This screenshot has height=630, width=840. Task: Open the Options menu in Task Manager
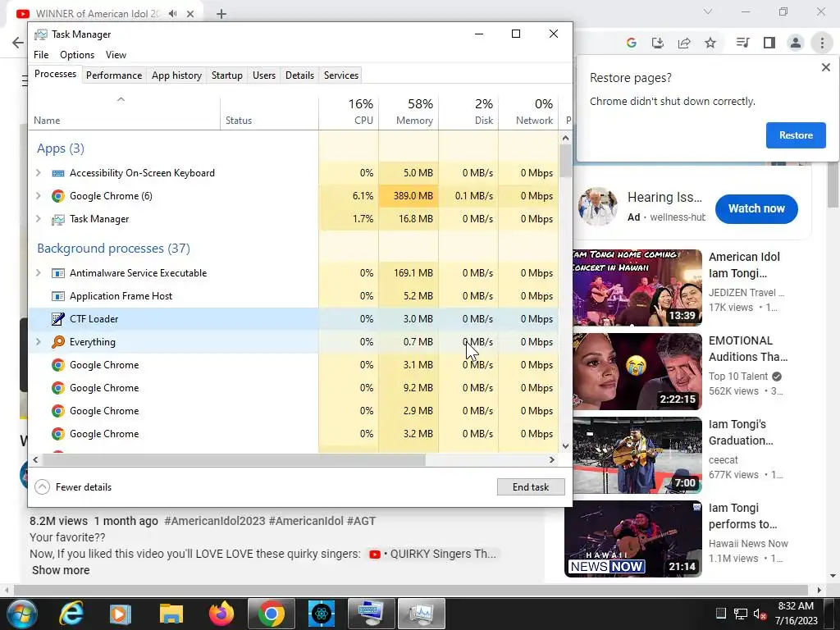pos(77,55)
